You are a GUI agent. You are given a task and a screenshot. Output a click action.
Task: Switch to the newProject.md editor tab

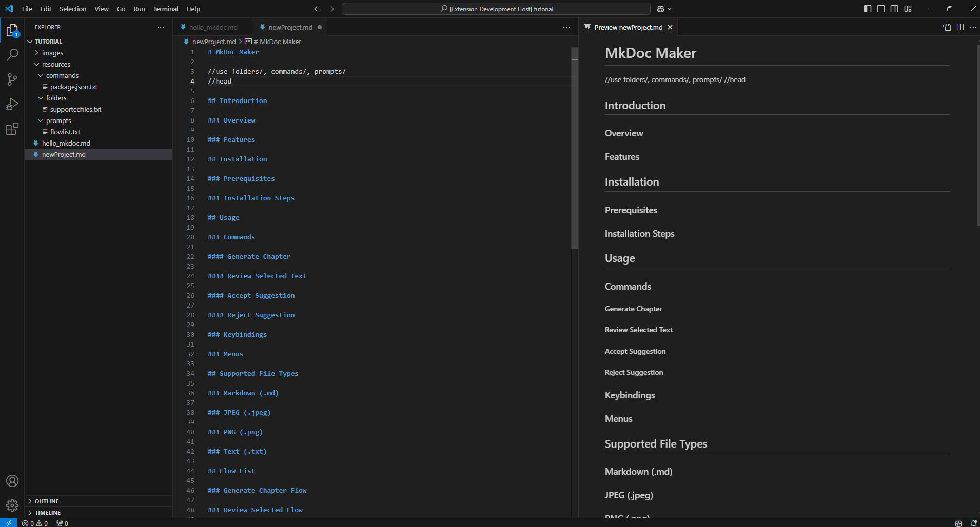pos(290,27)
